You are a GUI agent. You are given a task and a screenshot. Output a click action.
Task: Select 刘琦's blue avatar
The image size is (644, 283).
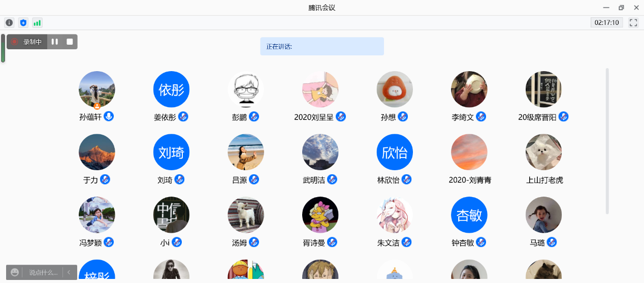[x=171, y=152]
